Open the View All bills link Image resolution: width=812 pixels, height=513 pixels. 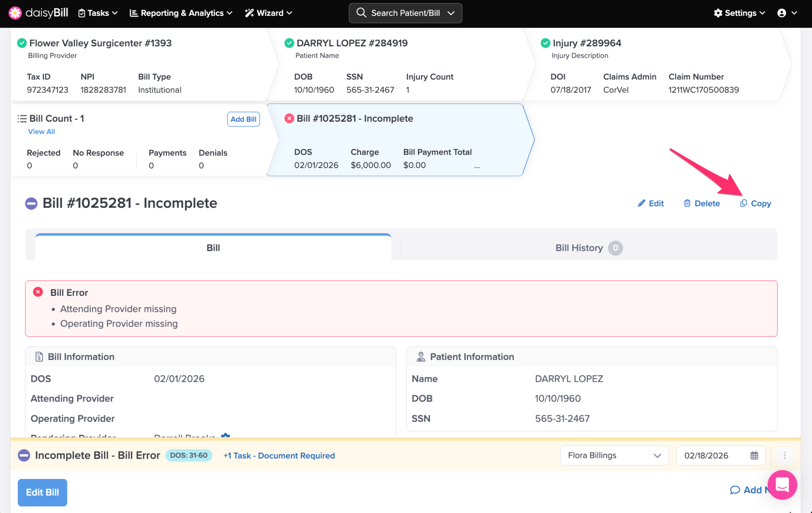pos(41,132)
